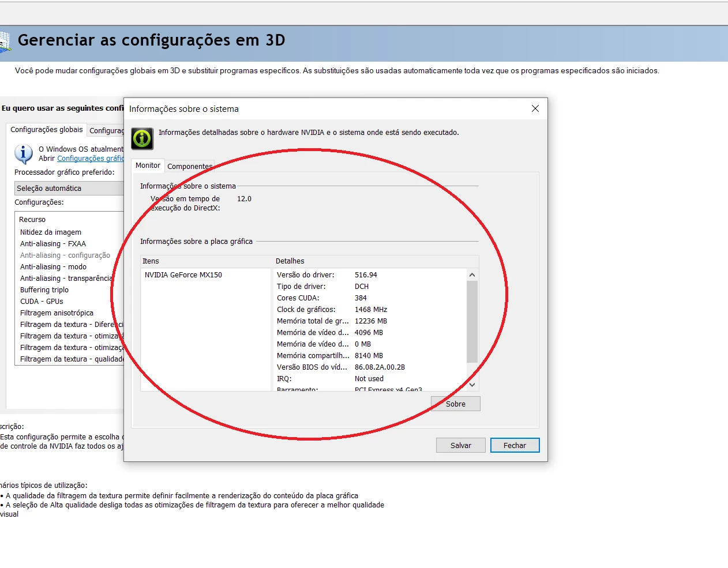Viewport: 728px width, 568px height.
Task: Select the Recurso column header in settings list
Action: (32, 220)
